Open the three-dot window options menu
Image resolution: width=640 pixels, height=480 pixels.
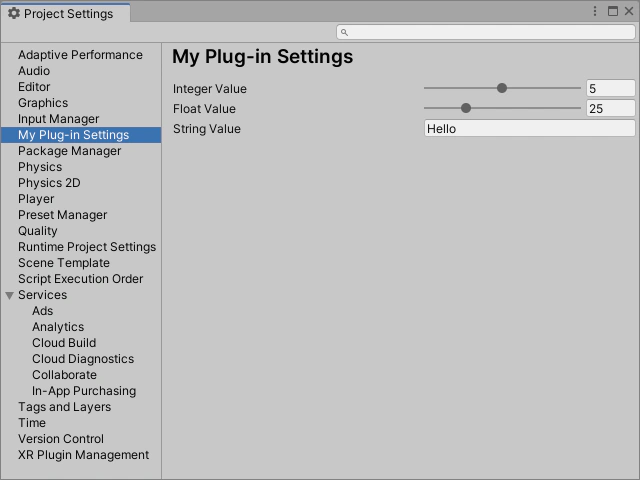coord(596,12)
